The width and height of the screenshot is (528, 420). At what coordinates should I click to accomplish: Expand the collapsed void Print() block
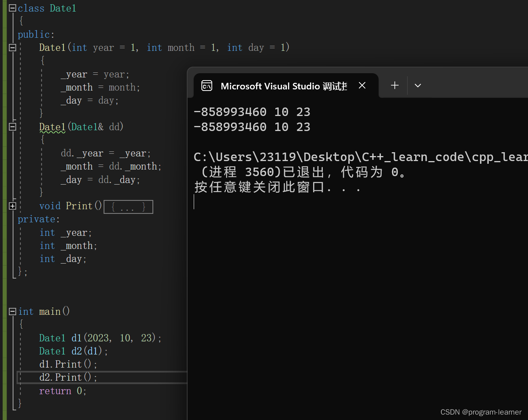(13, 206)
